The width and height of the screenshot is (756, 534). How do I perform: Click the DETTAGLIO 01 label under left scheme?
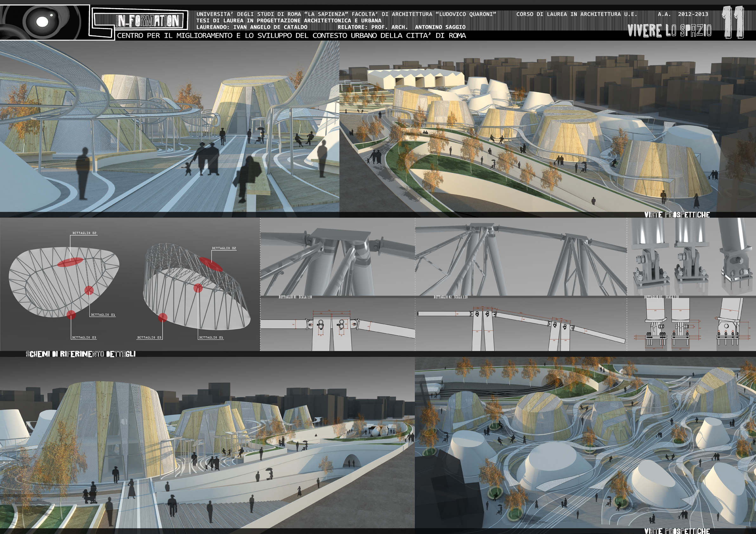pyautogui.click(x=103, y=315)
